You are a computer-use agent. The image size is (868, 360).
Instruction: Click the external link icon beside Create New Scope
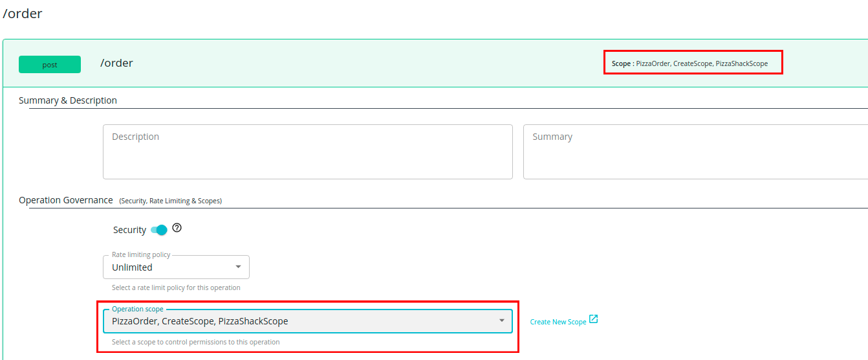click(594, 319)
